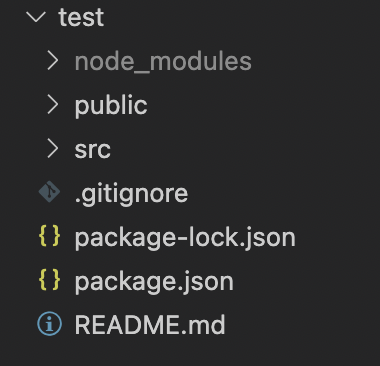Image resolution: width=380 pixels, height=366 pixels.
Task: Open the package-lock.json file name
Action: (x=185, y=238)
